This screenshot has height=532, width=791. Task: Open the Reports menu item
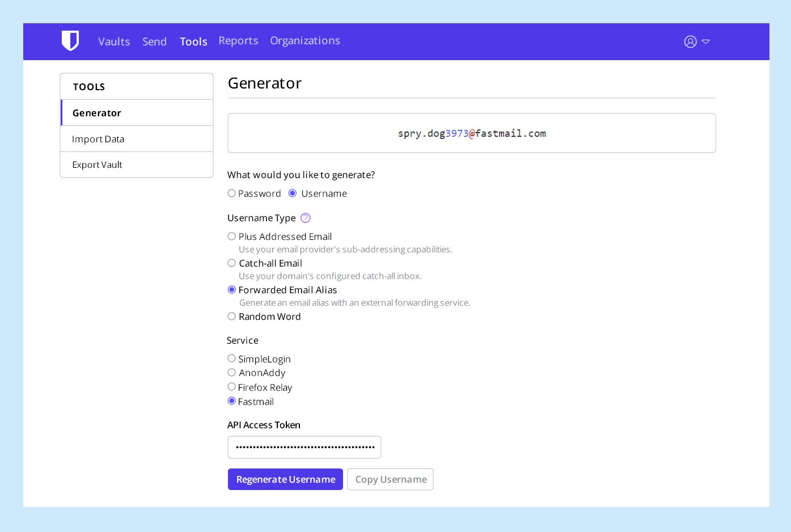(238, 41)
